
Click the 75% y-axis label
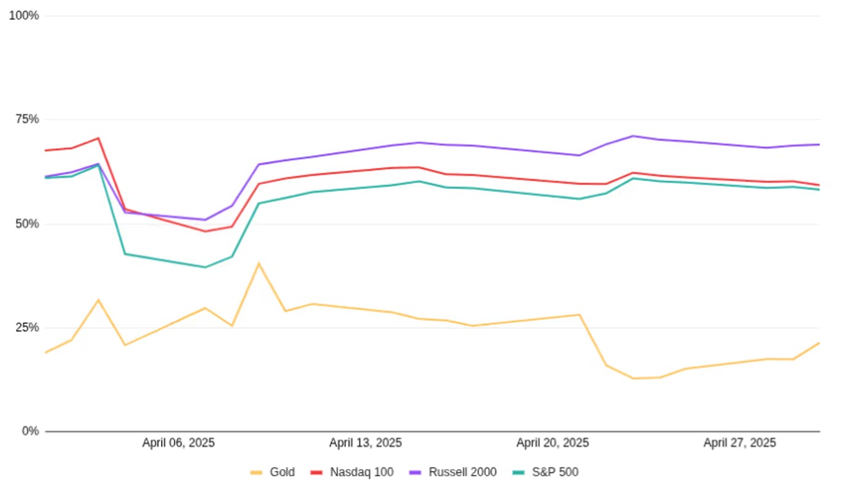coord(27,119)
